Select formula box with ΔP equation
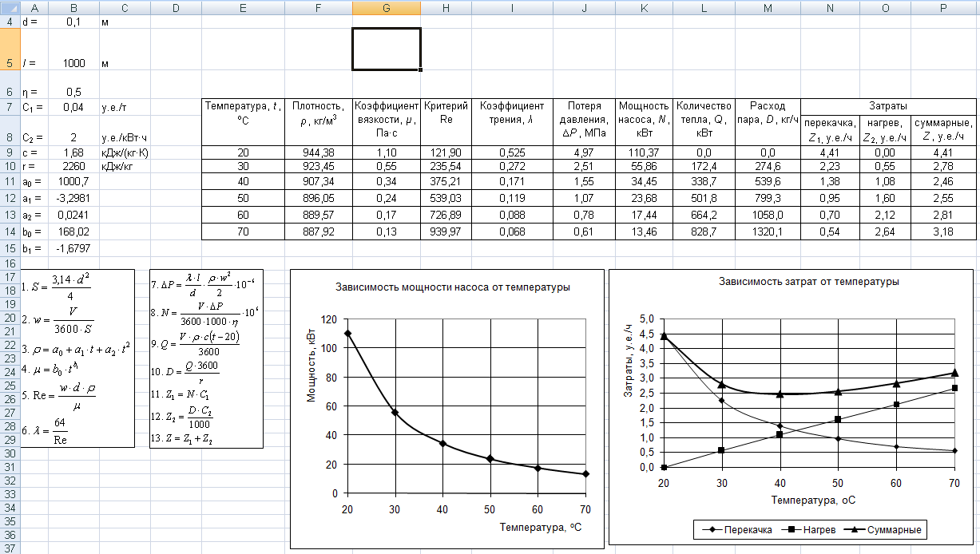The image size is (980, 554). point(206,358)
